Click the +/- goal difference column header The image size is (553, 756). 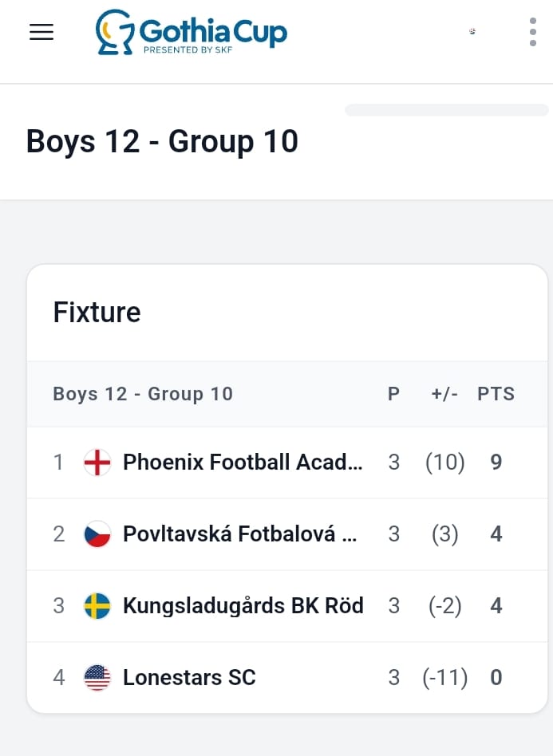coord(444,394)
